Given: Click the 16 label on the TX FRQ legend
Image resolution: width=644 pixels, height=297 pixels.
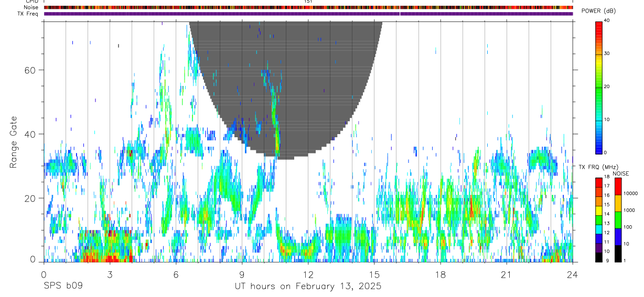Looking at the screenshot, I should (x=607, y=196).
